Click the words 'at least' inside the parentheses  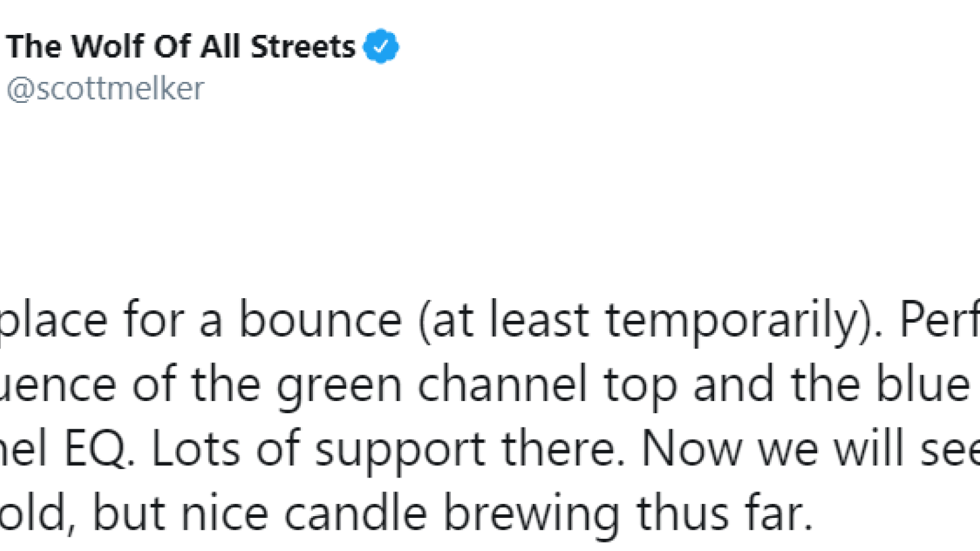click(511, 321)
